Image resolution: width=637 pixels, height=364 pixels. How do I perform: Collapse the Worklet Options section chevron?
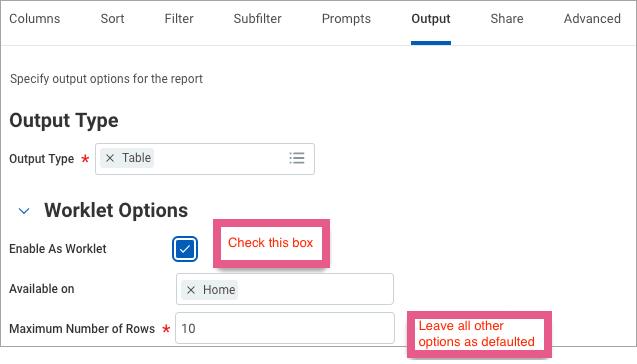(24, 211)
